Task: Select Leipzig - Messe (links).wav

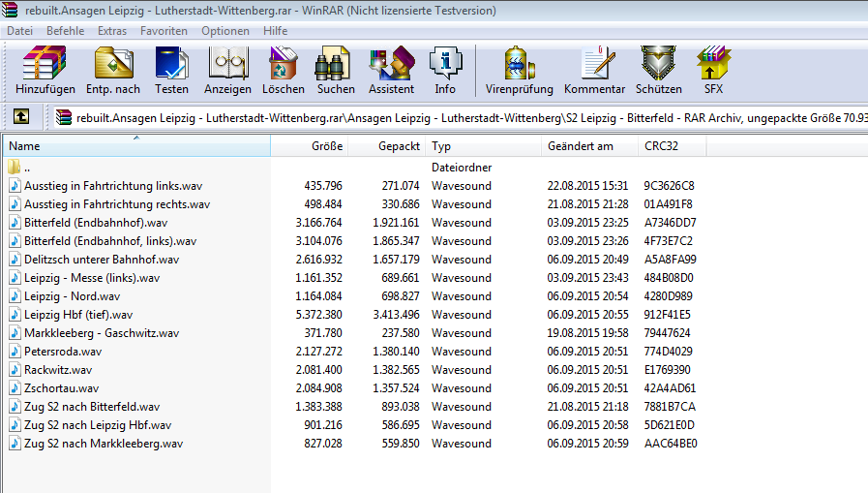Action: pos(92,278)
